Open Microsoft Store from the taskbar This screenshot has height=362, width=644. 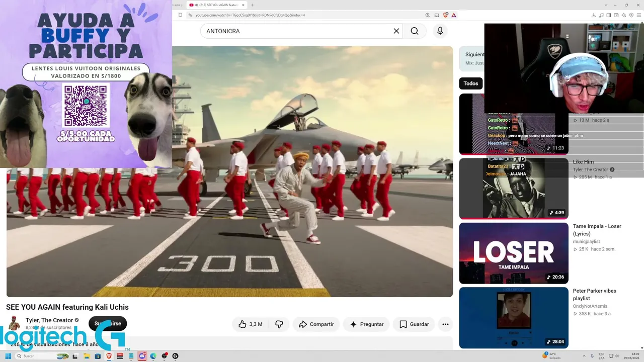click(x=98, y=356)
